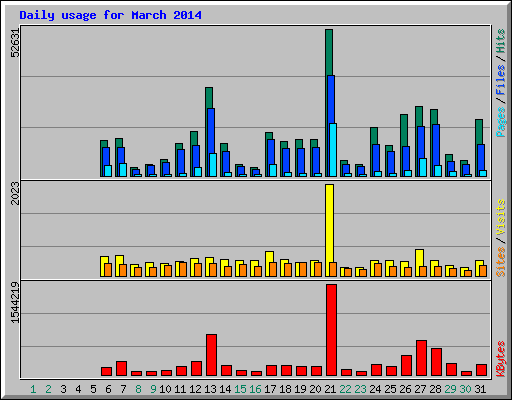Select green weekend day label 8
512x400 pixels.
pos(138,389)
